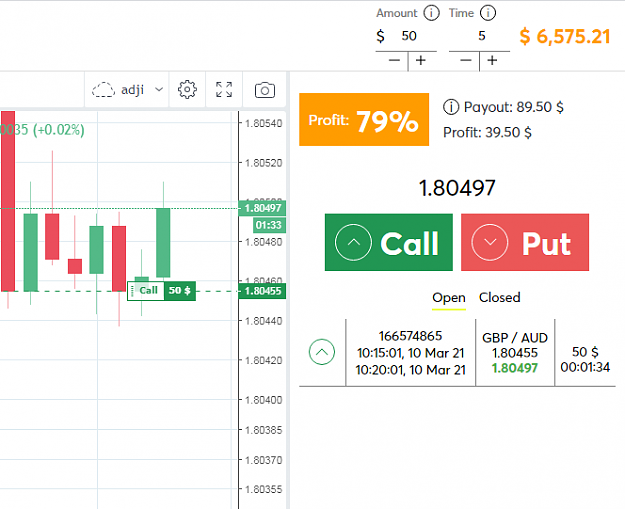Switch to the Open trades tab

(449, 298)
